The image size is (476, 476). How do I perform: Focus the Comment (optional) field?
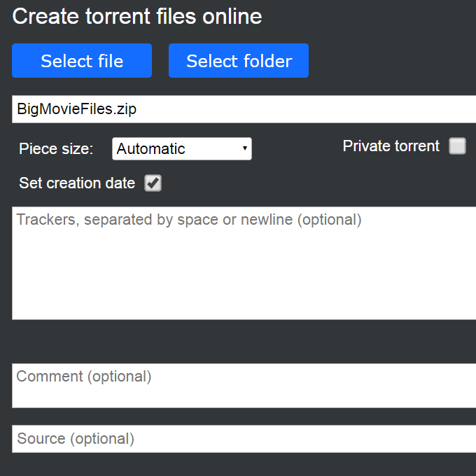point(244,385)
